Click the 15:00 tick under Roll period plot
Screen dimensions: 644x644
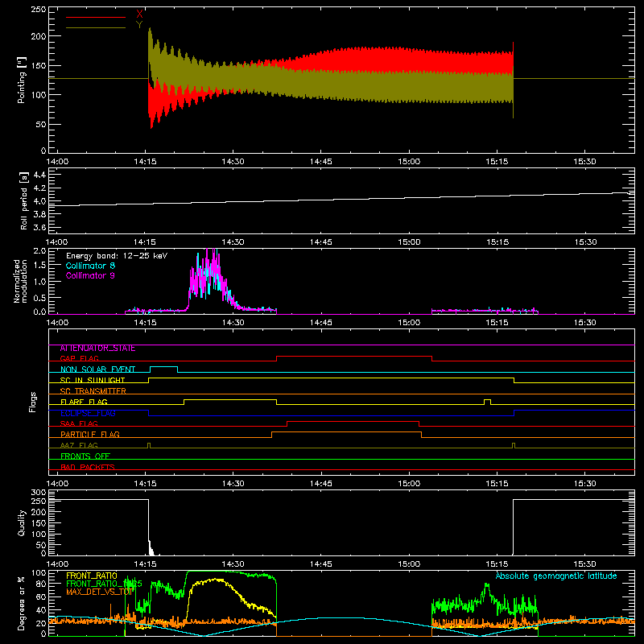pyautogui.click(x=409, y=242)
